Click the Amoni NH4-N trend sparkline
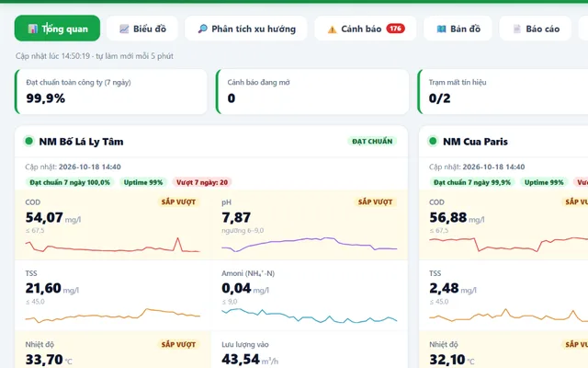Image resolution: width=588 pixels, height=368 pixels. (310, 316)
